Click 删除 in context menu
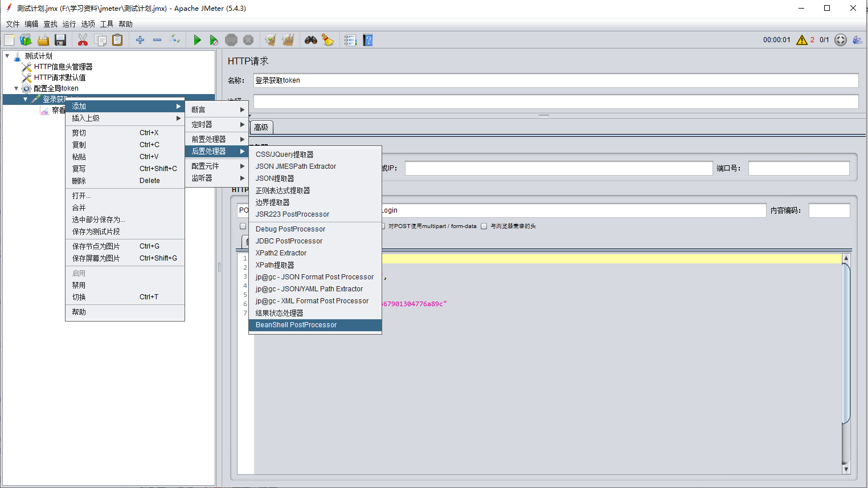This screenshot has width=868, height=488. (x=125, y=181)
